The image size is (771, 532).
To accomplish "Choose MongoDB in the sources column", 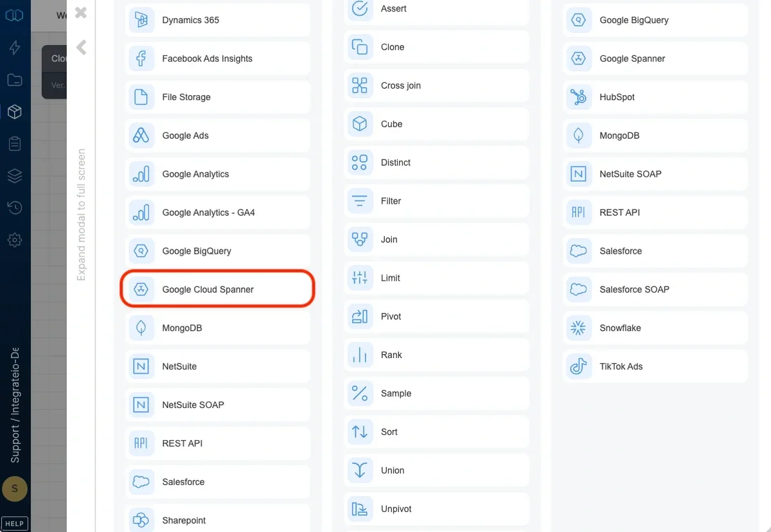I will (218, 328).
